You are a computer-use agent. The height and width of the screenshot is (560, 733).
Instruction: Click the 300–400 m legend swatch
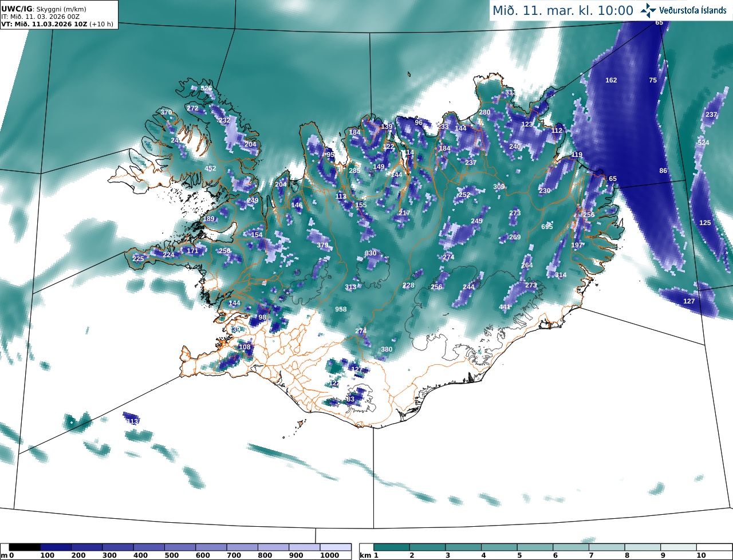pyautogui.click(x=118, y=547)
